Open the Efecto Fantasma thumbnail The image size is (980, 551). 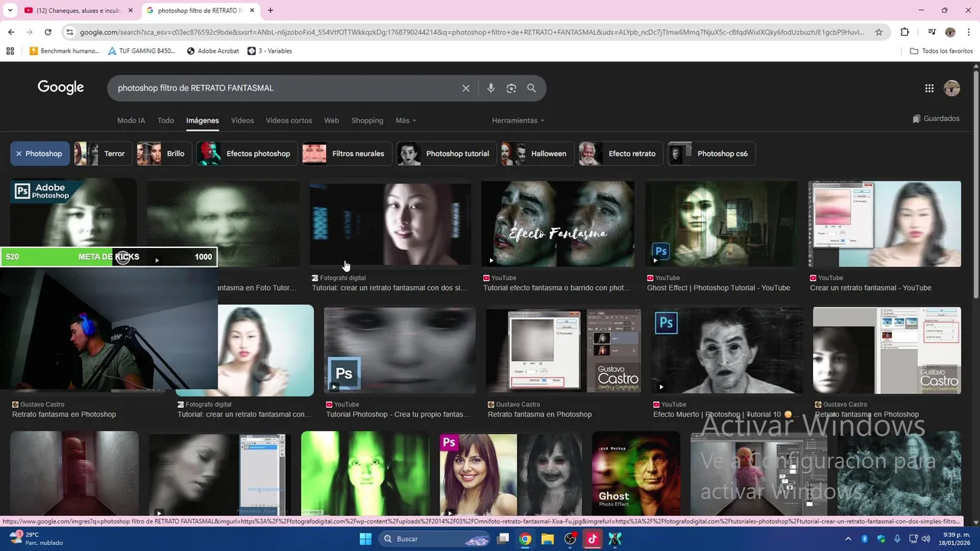pyautogui.click(x=558, y=223)
